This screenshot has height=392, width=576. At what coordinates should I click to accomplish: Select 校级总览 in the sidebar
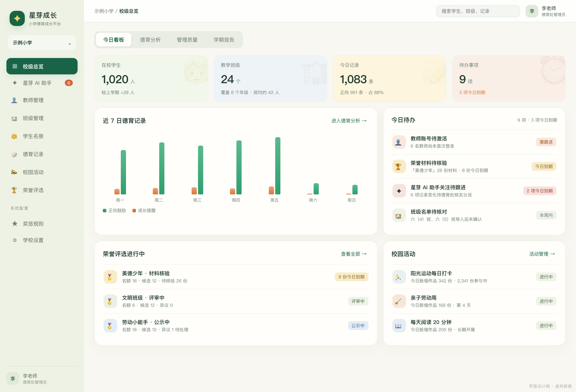[42, 66]
